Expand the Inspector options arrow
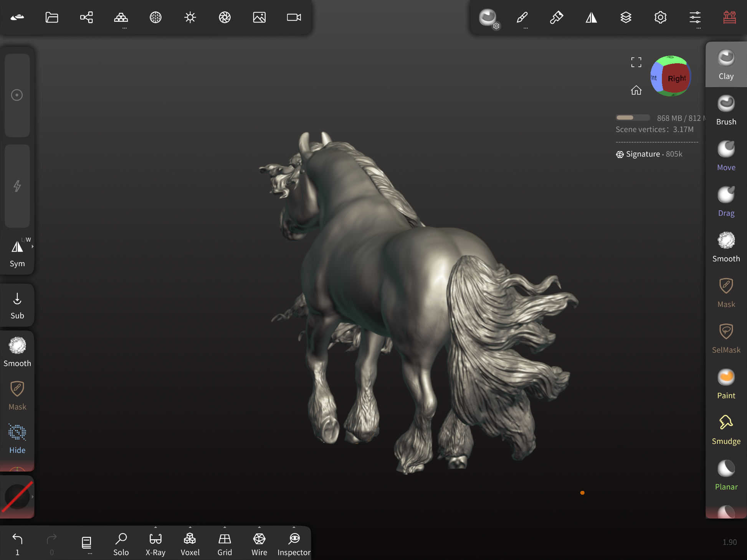 pos(294,527)
